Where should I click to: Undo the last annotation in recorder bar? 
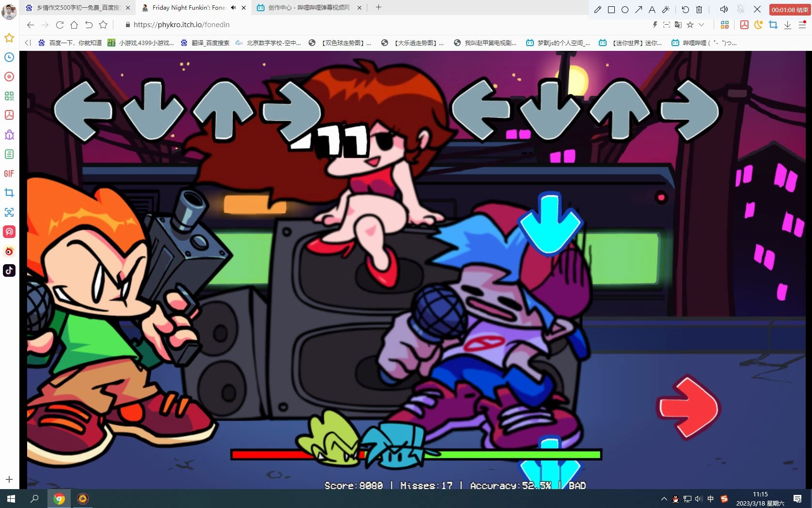click(685, 10)
